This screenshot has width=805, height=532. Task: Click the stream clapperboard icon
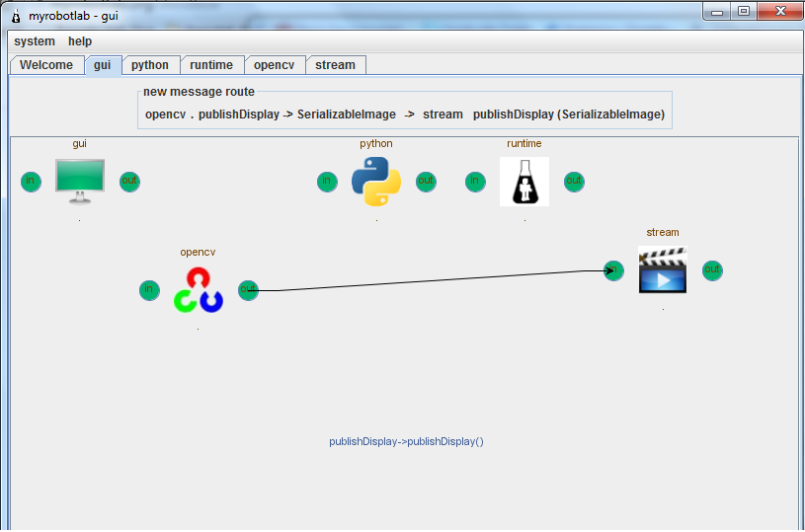coord(663,270)
